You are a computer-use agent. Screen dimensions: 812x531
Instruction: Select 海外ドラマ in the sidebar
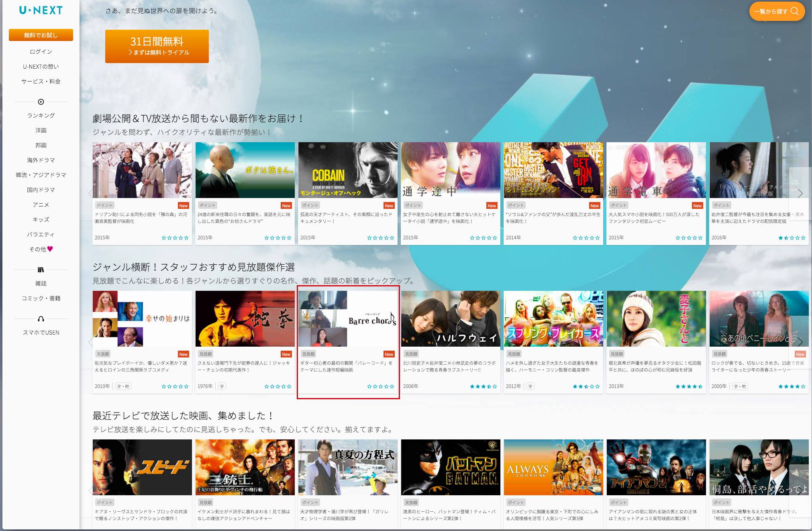pos(41,160)
